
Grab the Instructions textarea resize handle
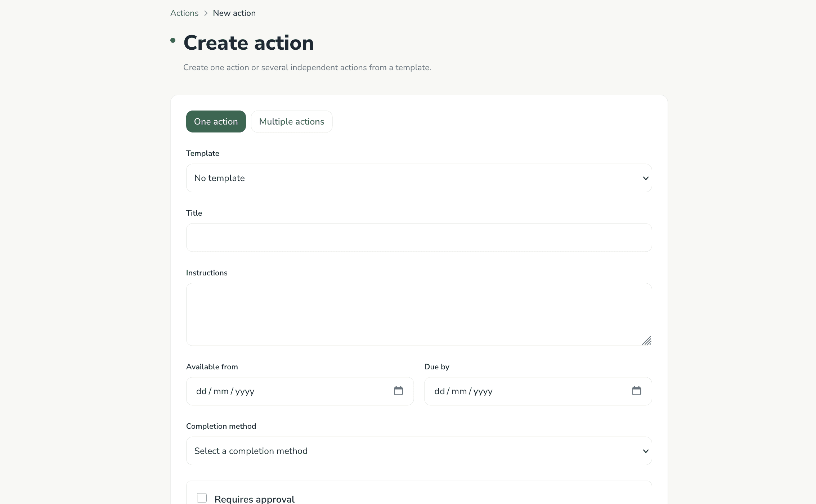[x=647, y=341]
